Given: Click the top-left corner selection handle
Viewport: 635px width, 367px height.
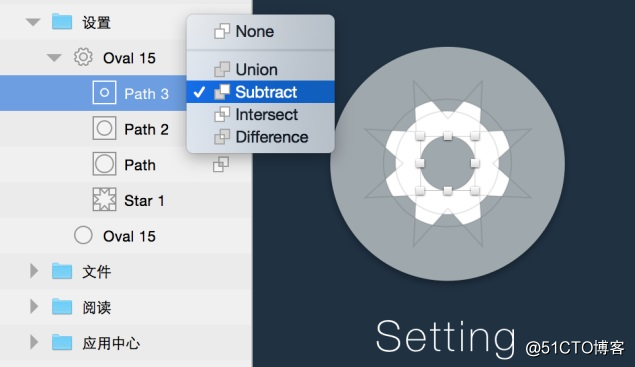Looking at the screenshot, I should coord(420,136).
